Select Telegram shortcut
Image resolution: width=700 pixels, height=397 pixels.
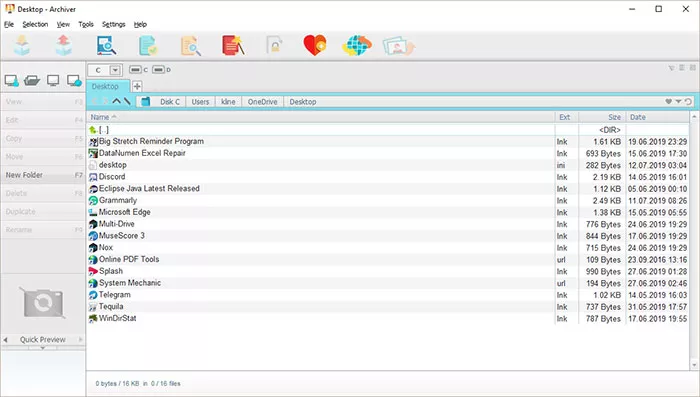(388, 295)
